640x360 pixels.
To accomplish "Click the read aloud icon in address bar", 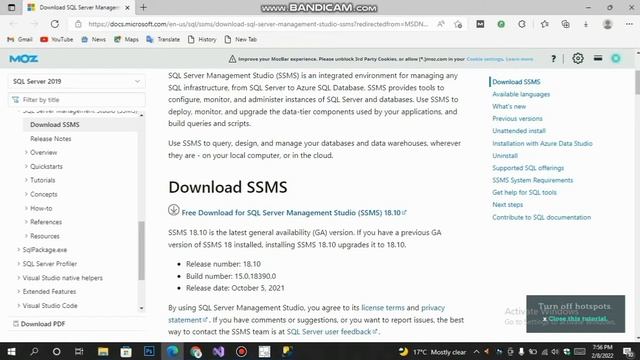I will coord(441,24).
